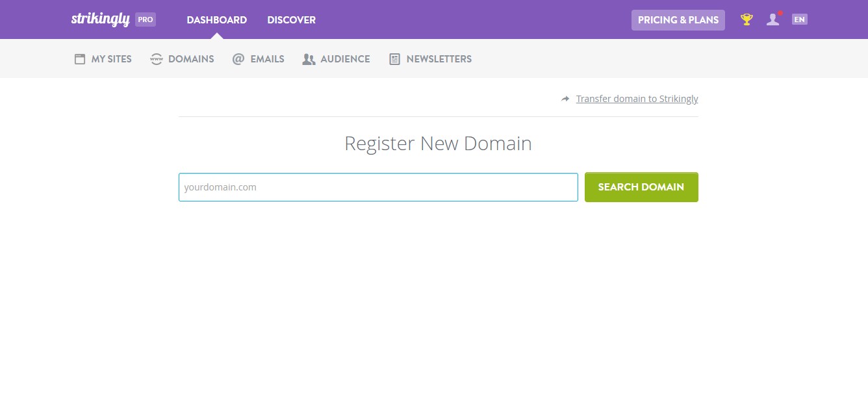Open the NEWSLETTERS section
The height and width of the screenshot is (416, 868).
pos(439,58)
